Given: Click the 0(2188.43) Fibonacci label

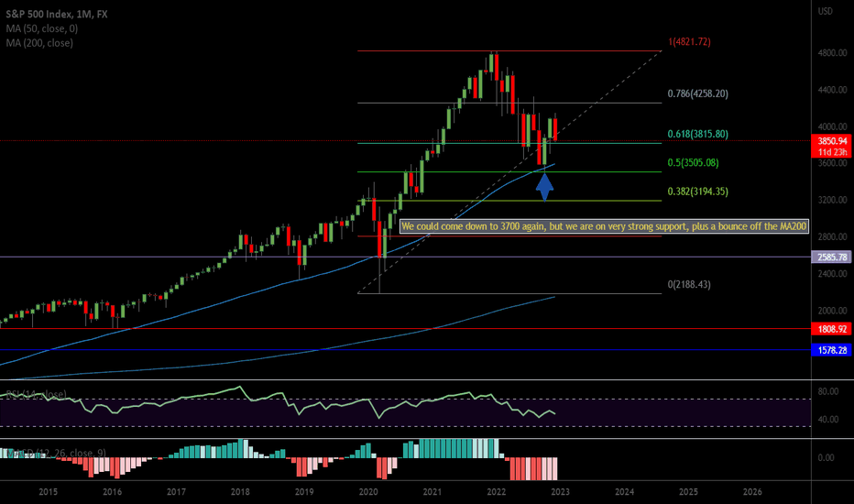Looking at the screenshot, I should [689, 284].
